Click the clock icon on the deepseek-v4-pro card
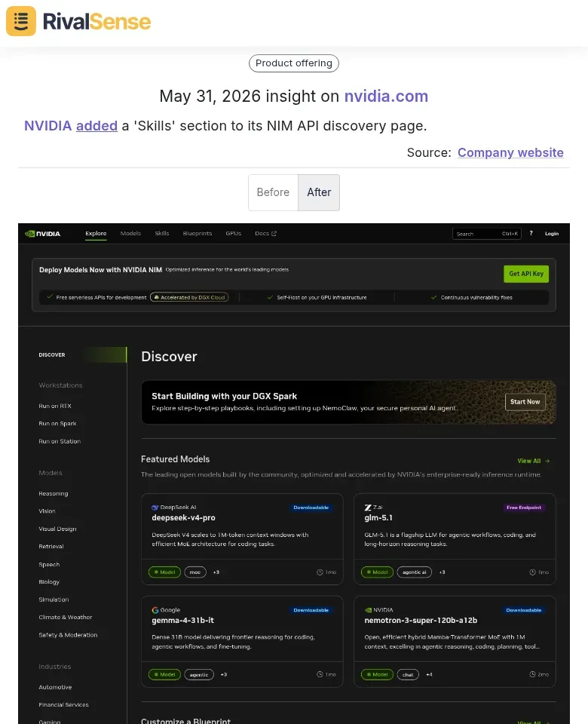588x724 pixels. 320,572
